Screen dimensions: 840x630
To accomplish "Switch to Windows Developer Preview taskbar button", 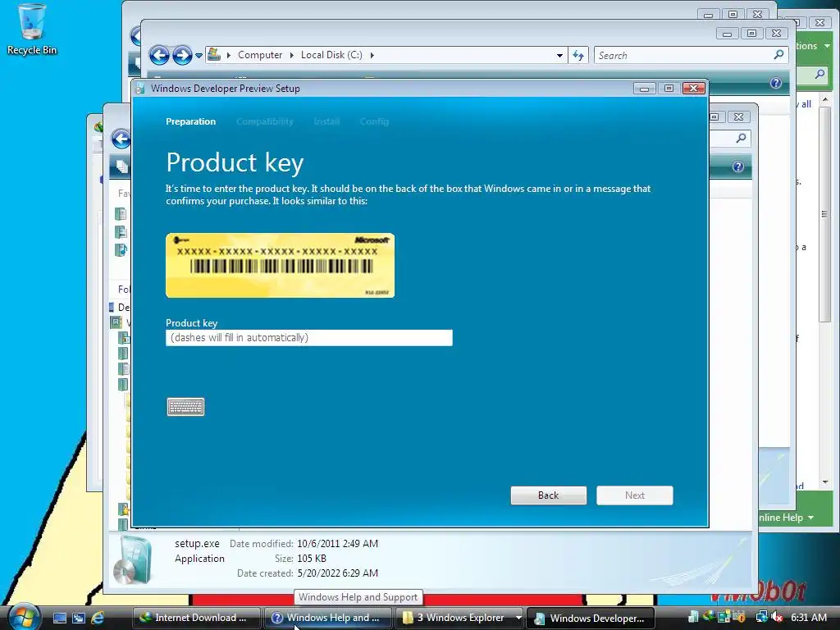I will pos(591,618).
